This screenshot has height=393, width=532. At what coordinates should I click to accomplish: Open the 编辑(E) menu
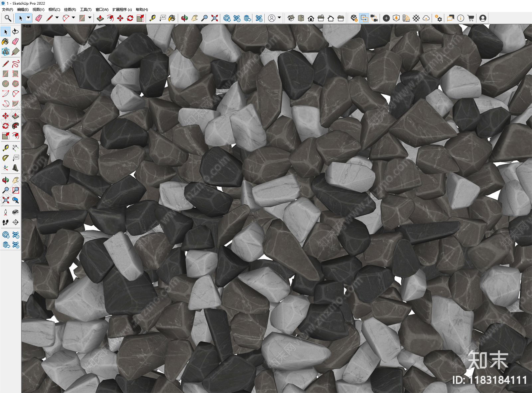click(23, 9)
